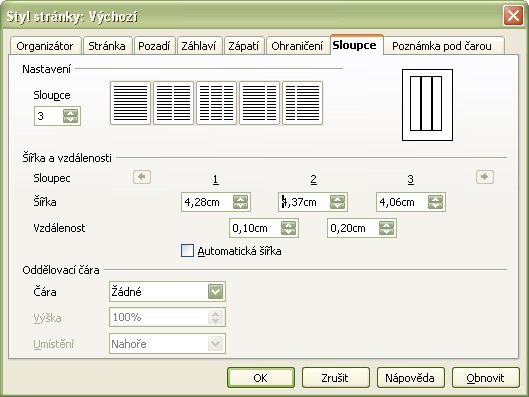Enable the Automatická šířka checkbox

point(187,251)
